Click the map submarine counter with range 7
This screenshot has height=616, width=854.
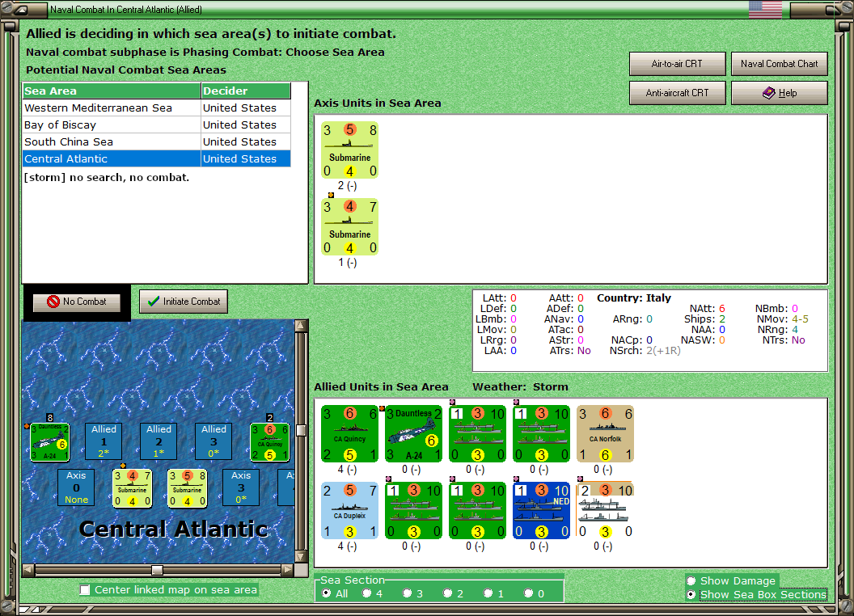pos(133,488)
